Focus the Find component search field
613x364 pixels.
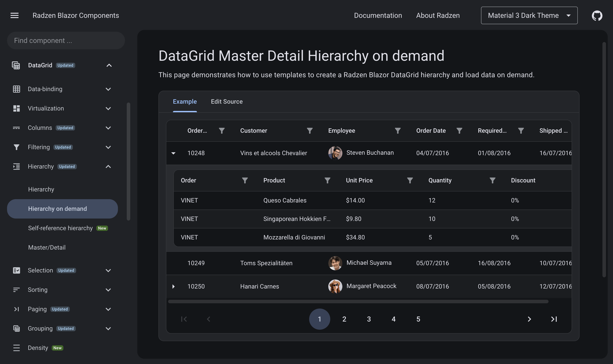tap(66, 40)
